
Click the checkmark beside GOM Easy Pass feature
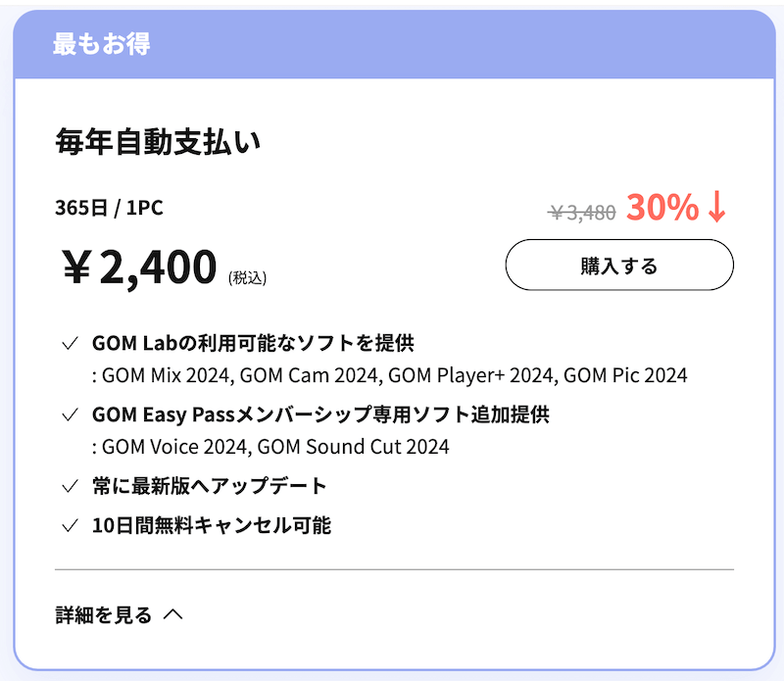click(70, 415)
